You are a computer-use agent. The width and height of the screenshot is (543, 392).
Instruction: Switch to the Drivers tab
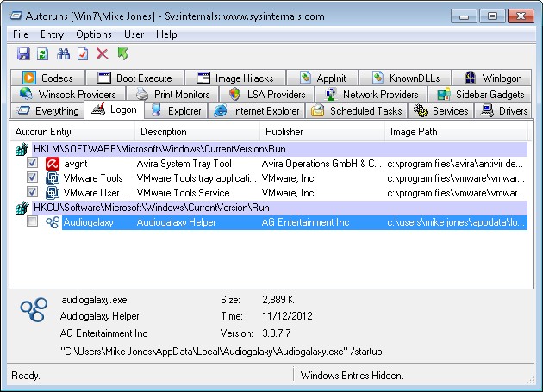coord(503,110)
